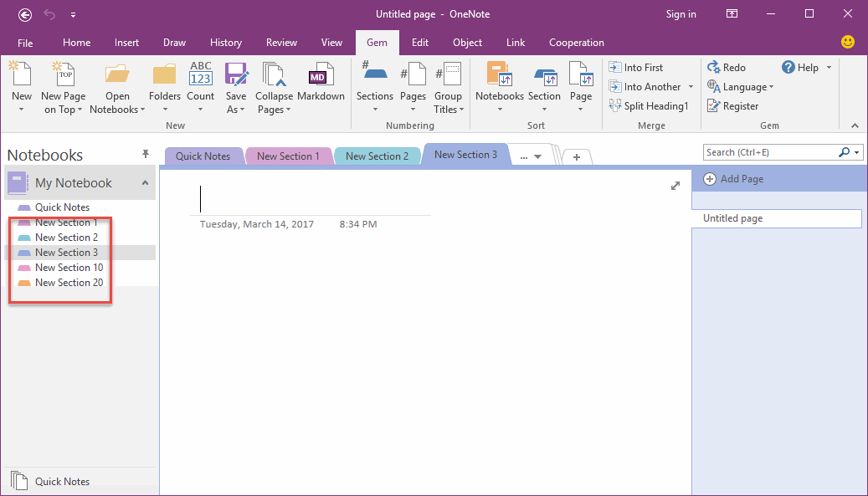Viewport: 868px width, 496px height.
Task: Click Sign in
Action: point(681,14)
